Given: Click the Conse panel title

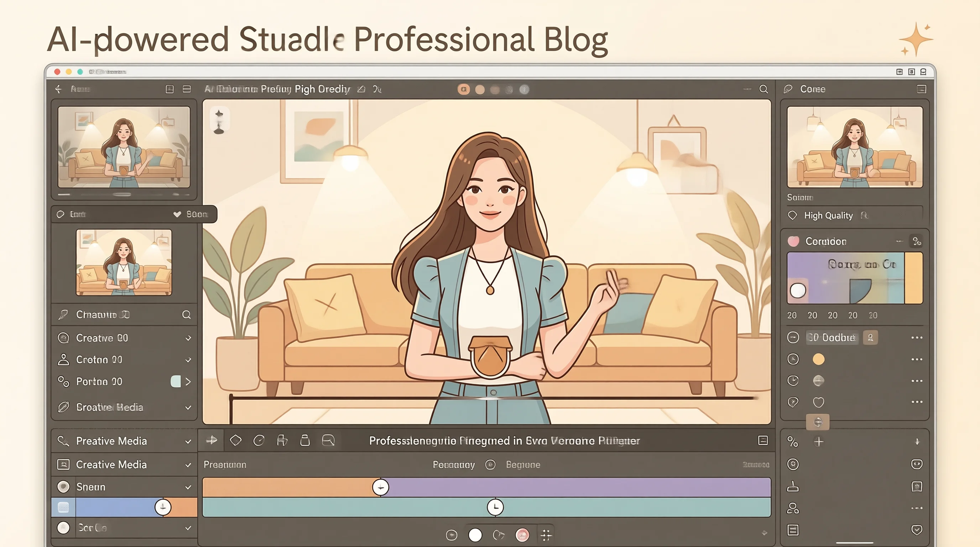Looking at the screenshot, I should pyautogui.click(x=813, y=89).
